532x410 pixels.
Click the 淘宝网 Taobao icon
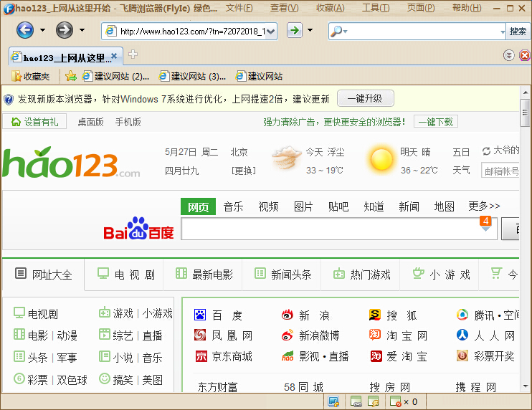(375, 335)
